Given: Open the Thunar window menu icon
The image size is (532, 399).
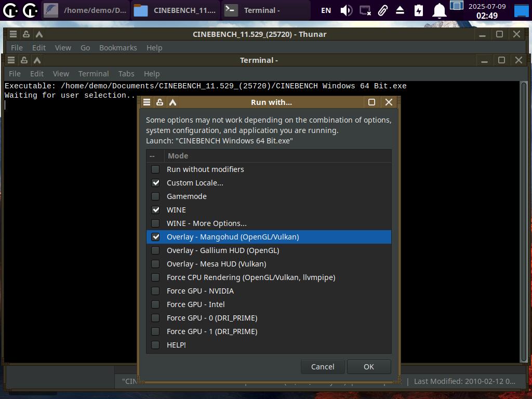Looking at the screenshot, I should pos(13,34).
